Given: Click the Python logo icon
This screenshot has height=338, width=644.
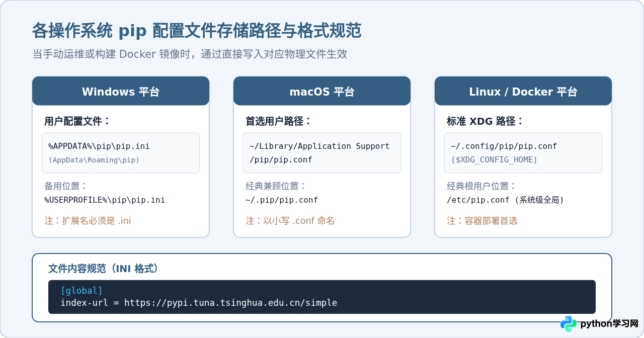Looking at the screenshot, I should coord(569,324).
